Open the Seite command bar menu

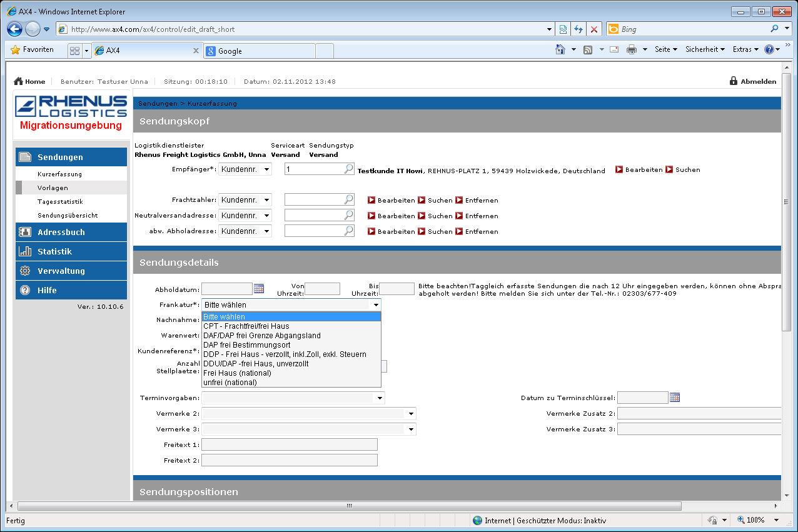point(666,49)
